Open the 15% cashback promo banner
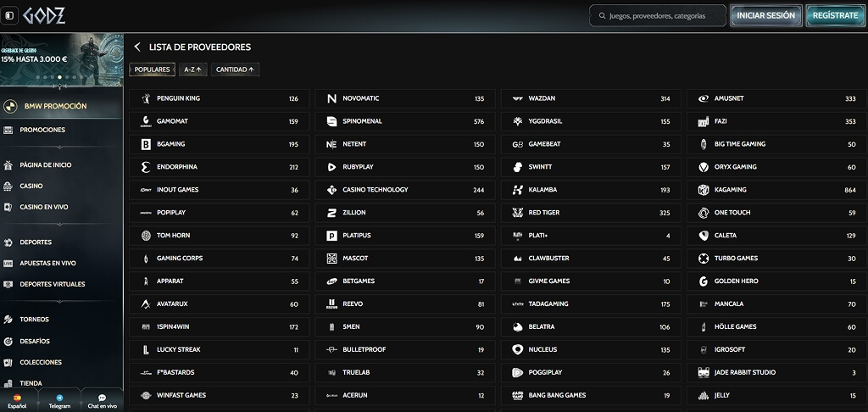This screenshot has width=868, height=412. (61, 58)
